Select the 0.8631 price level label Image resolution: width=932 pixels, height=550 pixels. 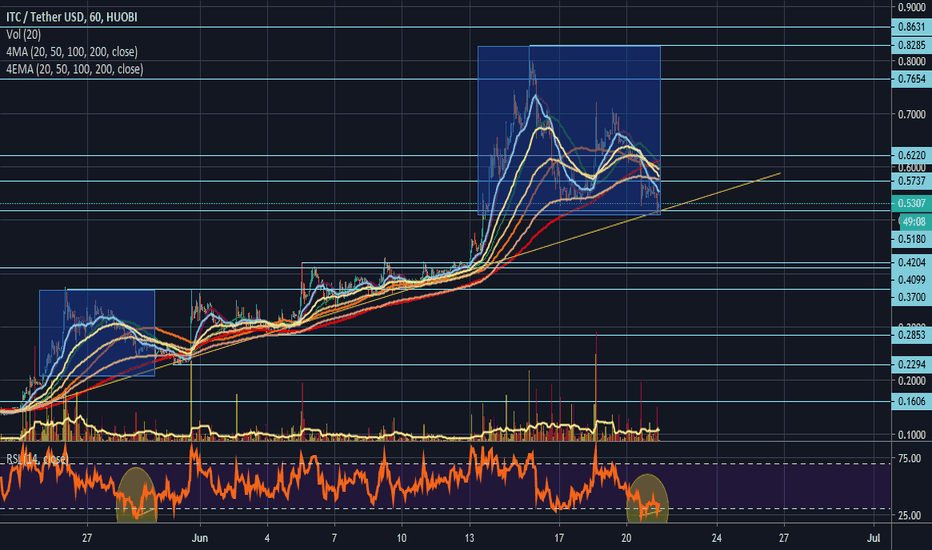pos(911,27)
